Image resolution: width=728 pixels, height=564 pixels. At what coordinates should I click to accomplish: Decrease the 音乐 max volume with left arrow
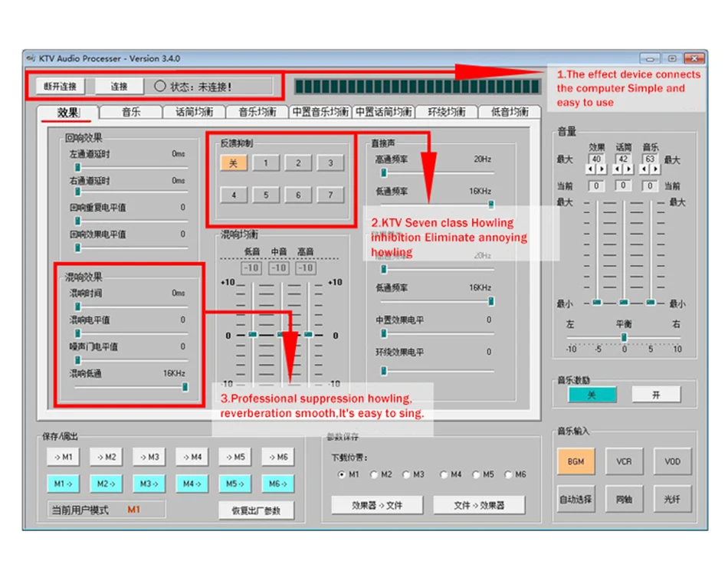tap(644, 169)
